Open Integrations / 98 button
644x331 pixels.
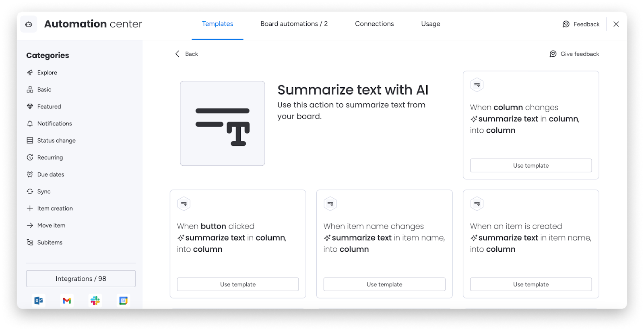(x=81, y=279)
